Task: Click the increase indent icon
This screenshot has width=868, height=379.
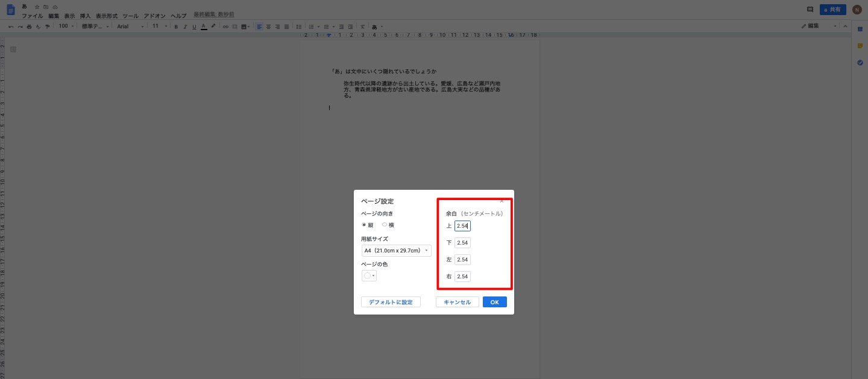Action: 350,27
